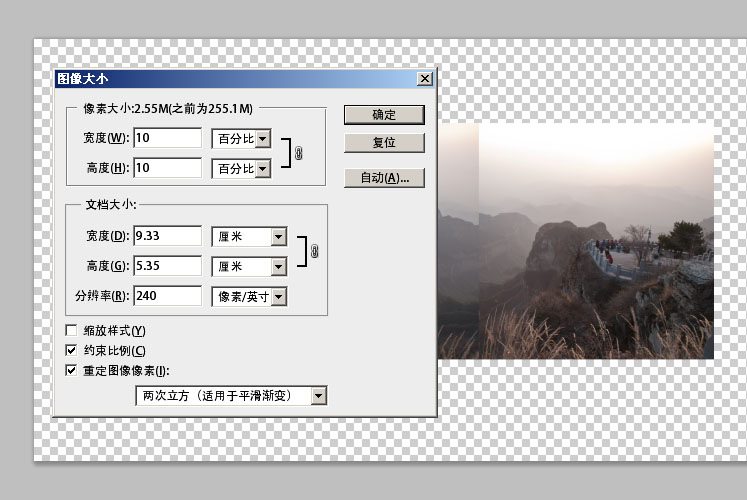Click the 复位 button
Viewport: 747px width, 500px height.
[384, 142]
